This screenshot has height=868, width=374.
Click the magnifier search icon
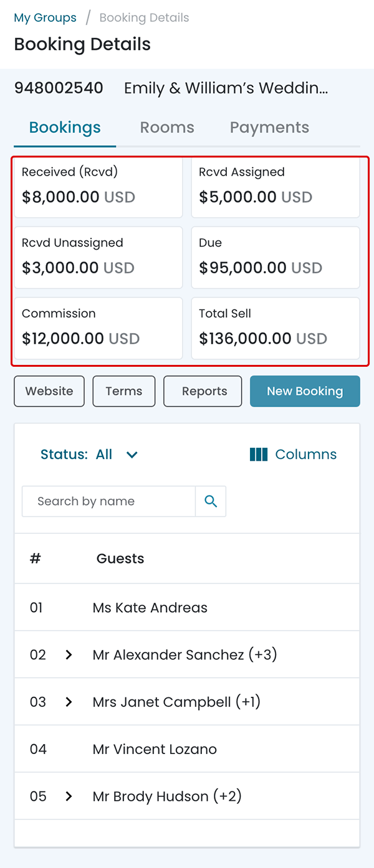pos(211,501)
